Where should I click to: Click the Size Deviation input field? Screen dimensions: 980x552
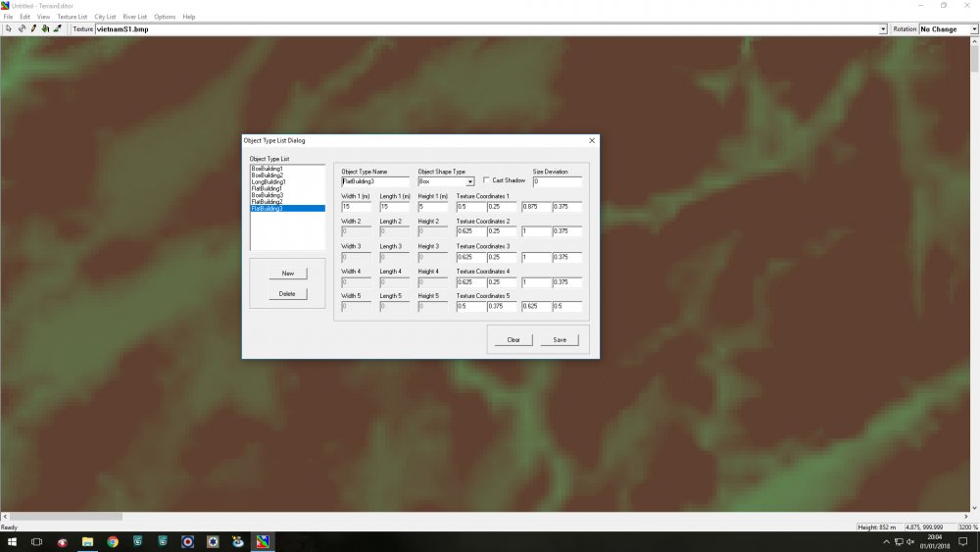tap(557, 181)
